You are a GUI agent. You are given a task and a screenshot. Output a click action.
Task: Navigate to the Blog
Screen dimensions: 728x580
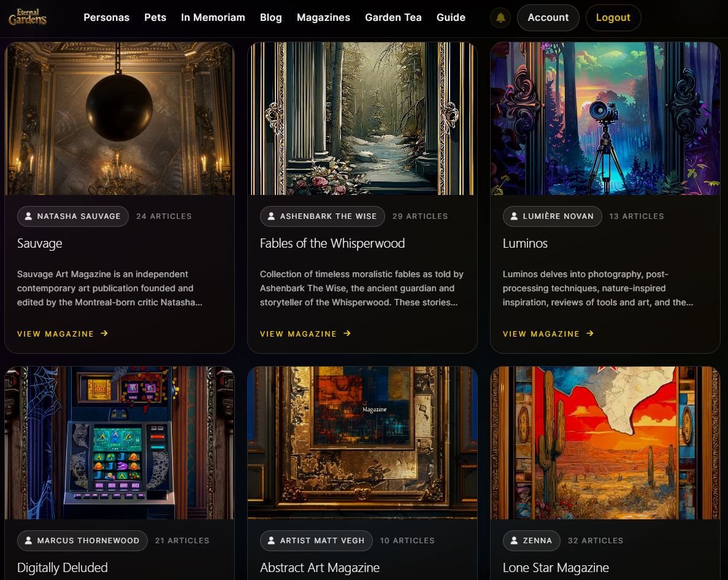tap(270, 18)
